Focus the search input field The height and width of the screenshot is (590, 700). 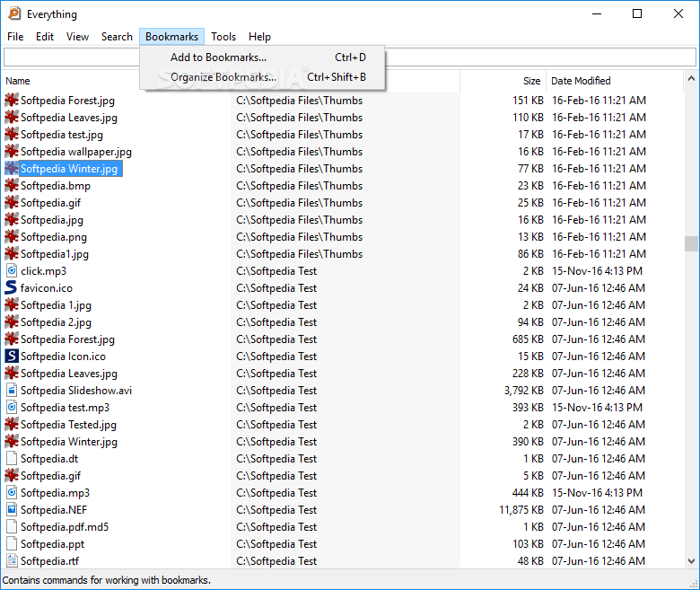point(350,57)
